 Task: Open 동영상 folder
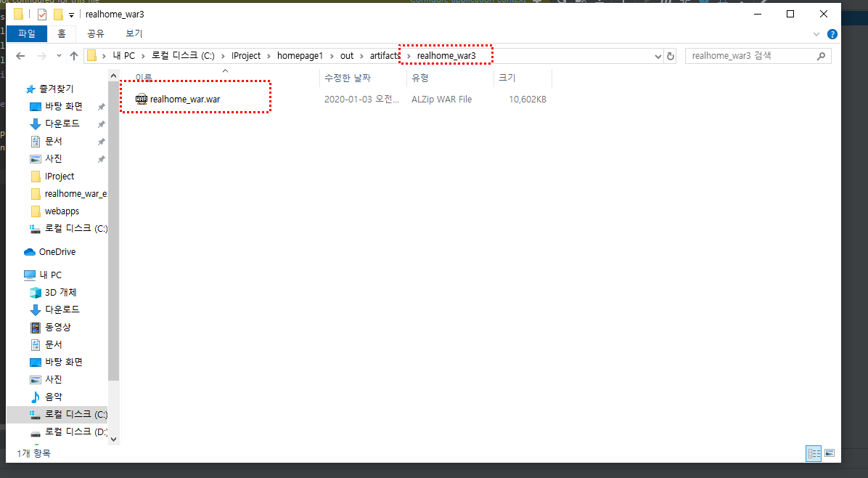pyautogui.click(x=57, y=328)
